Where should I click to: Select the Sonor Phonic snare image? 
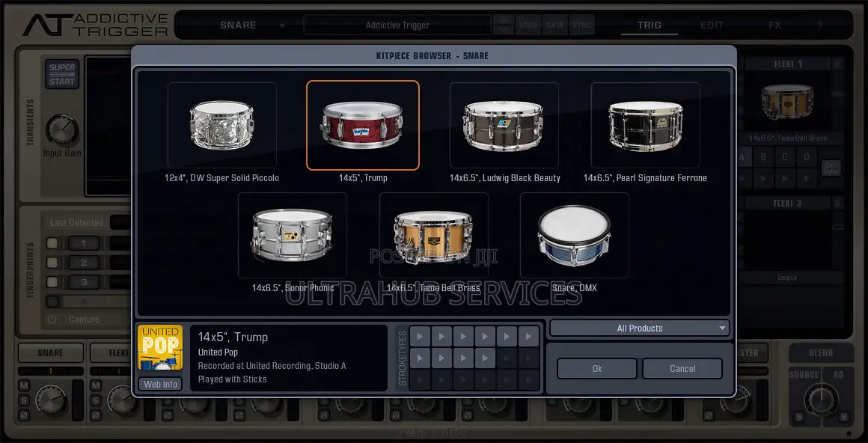(x=293, y=235)
